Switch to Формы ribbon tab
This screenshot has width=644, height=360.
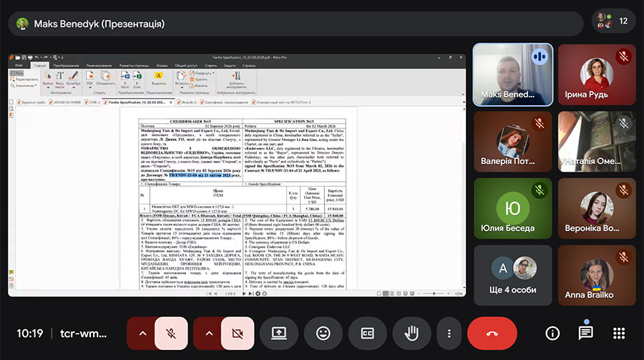pos(162,65)
